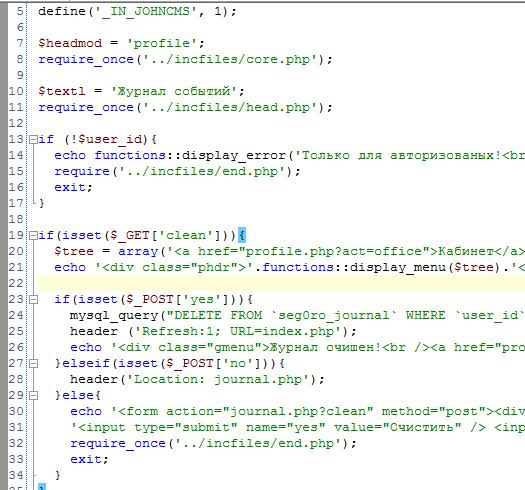
Task: Click the closing brace on line 34
Action: (x=58, y=475)
